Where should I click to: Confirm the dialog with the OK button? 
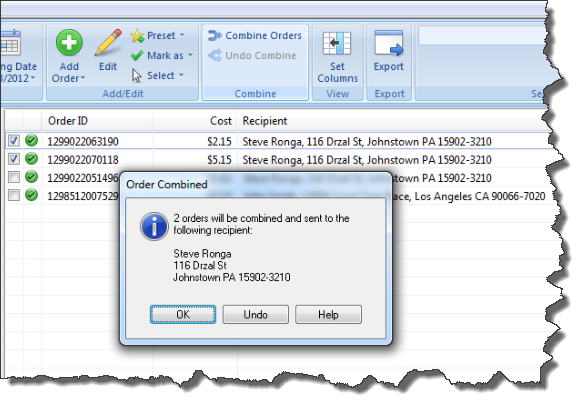(183, 314)
